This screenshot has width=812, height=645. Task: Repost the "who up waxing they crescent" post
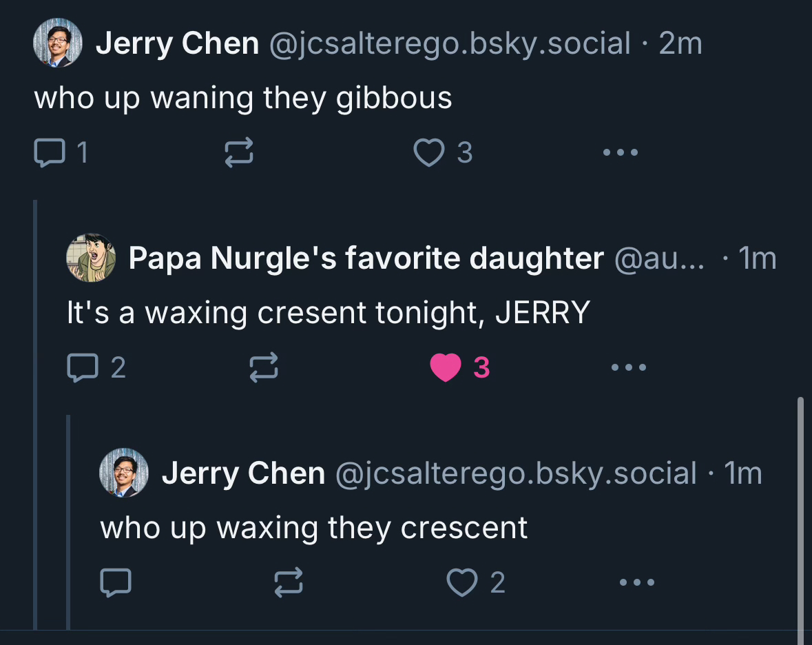(288, 583)
